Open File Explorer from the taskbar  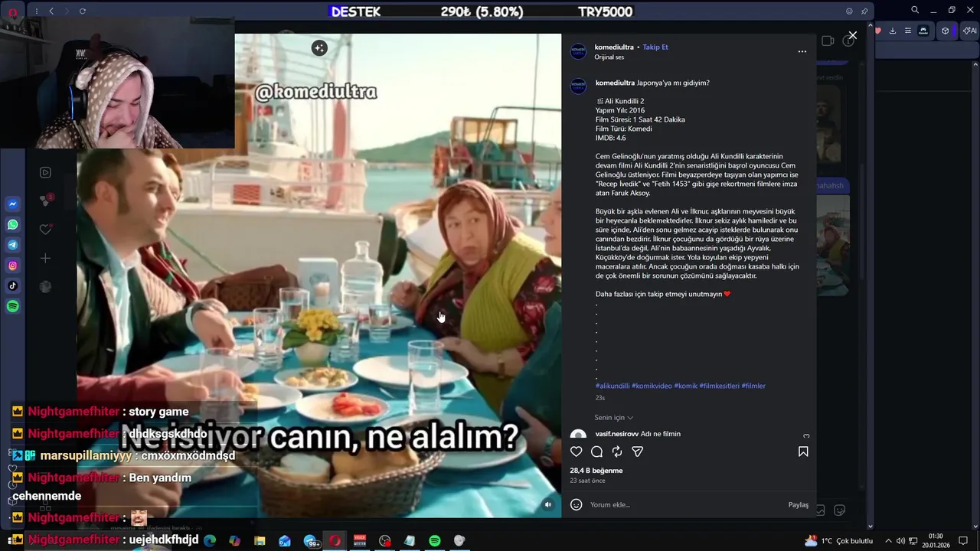[260, 540]
